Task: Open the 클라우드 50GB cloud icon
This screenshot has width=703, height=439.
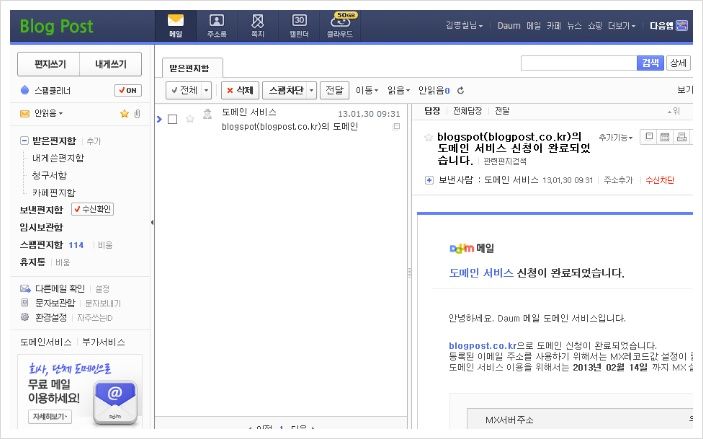Action: [x=340, y=26]
